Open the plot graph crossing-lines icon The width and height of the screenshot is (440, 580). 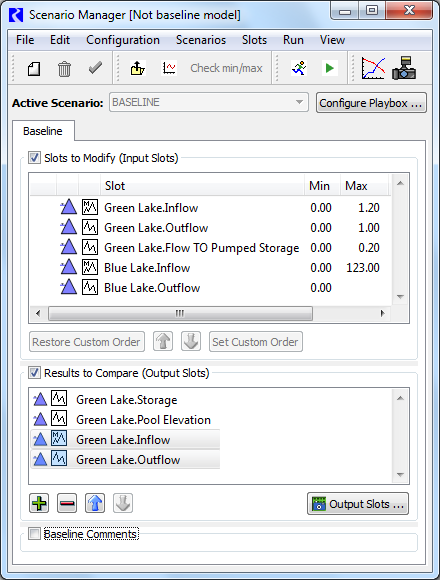[x=373, y=68]
